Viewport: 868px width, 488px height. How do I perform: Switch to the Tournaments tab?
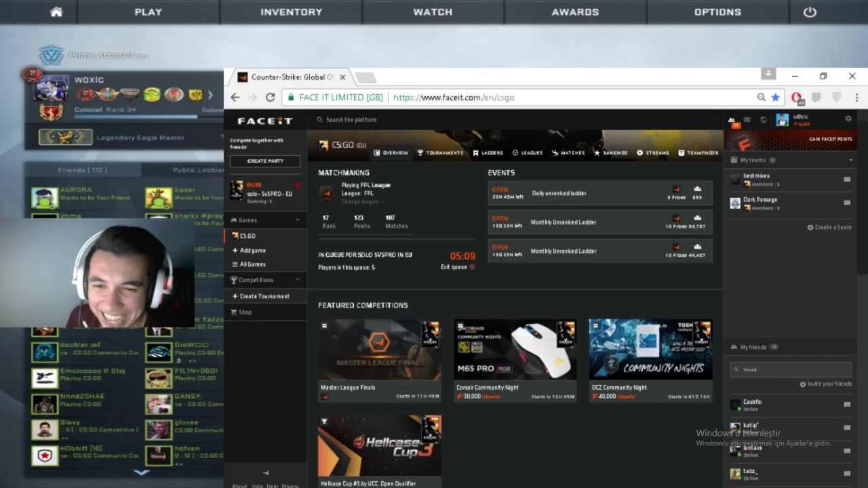(440, 153)
